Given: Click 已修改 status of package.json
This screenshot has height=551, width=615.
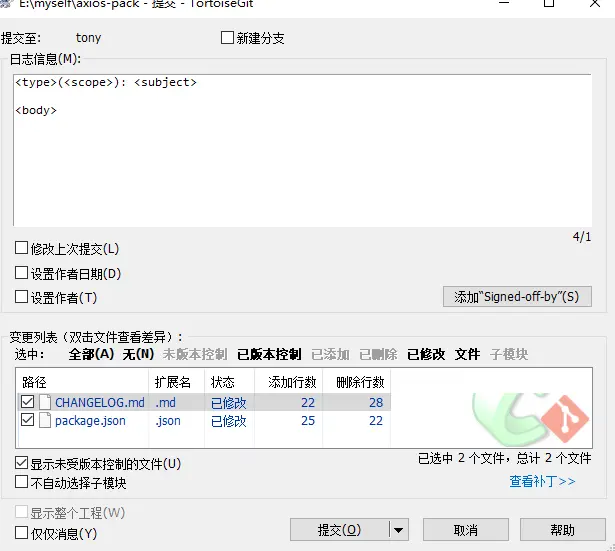Looking at the screenshot, I should click(x=228, y=421).
